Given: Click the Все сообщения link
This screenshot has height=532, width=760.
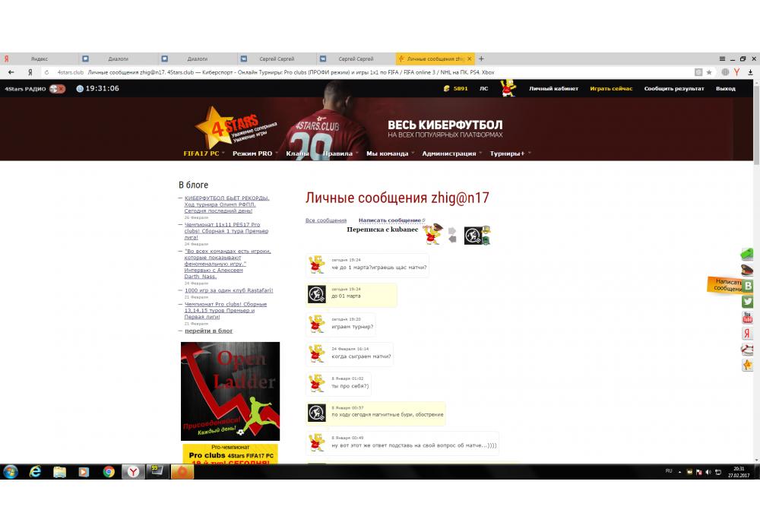Looking at the screenshot, I should point(326,220).
